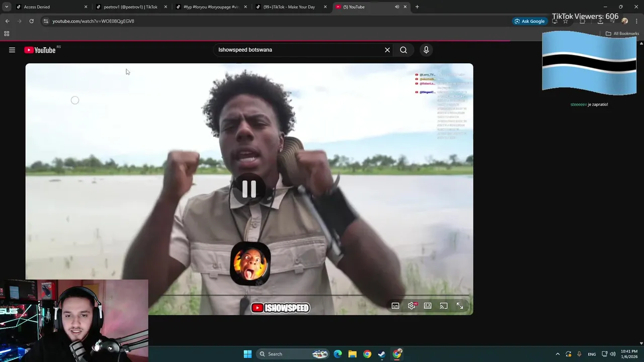Seek on the video progress bar
This screenshot has width=644, height=362.
(249, 295)
